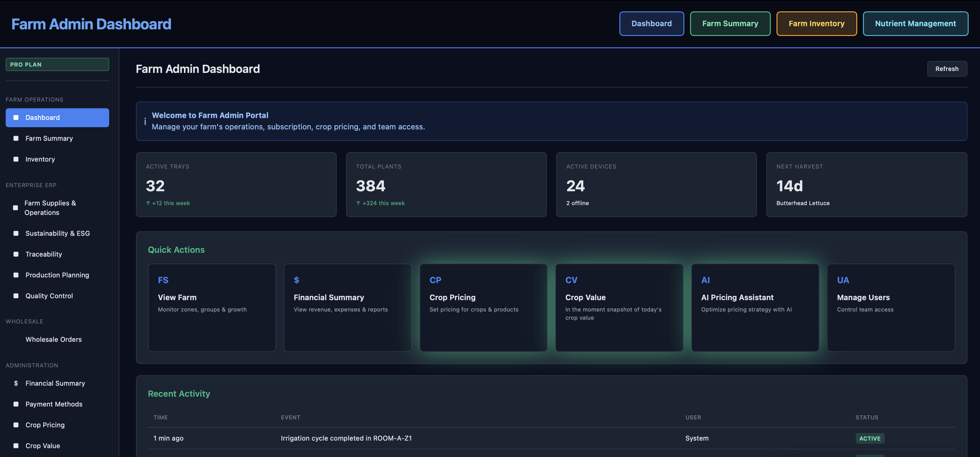Screen dimensions: 980x457
Task: Click the Dashboard icon in the sidebar
Action: [x=15, y=118]
